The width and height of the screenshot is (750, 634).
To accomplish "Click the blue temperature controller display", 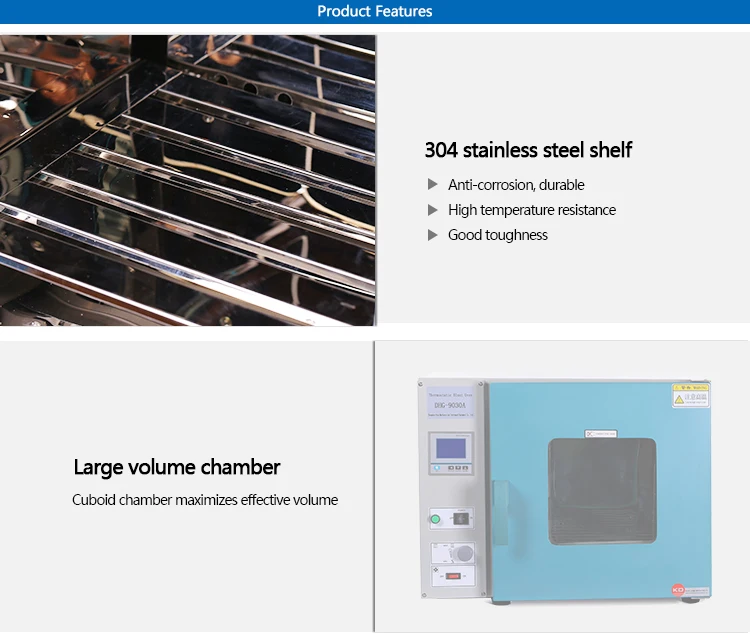I will [x=449, y=453].
